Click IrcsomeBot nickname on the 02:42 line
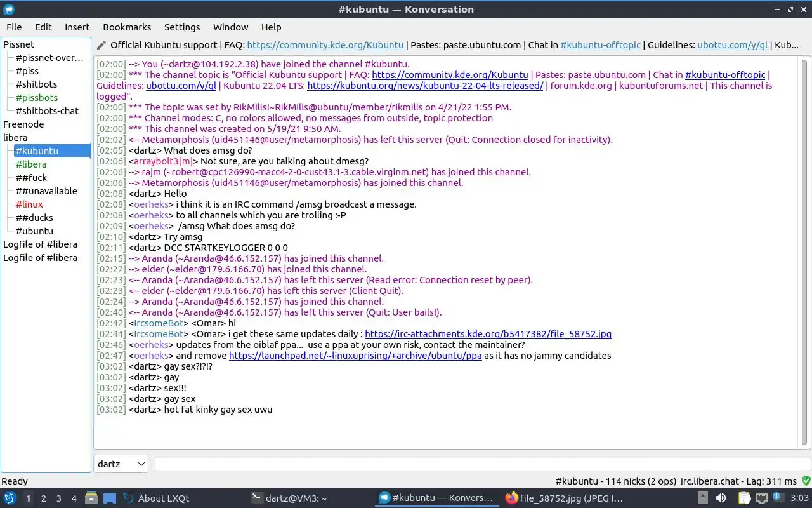This screenshot has width=812, height=508. (159, 323)
